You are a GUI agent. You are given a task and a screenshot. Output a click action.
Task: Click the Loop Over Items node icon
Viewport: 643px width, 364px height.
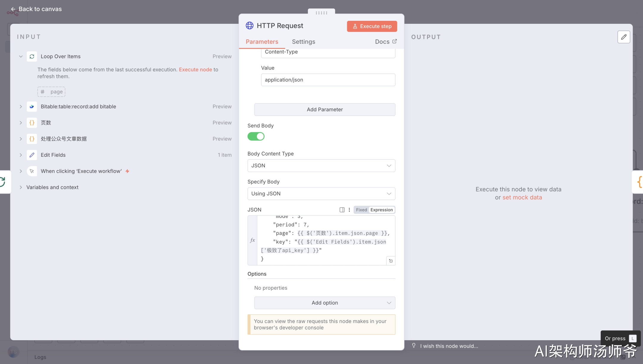pyautogui.click(x=32, y=57)
